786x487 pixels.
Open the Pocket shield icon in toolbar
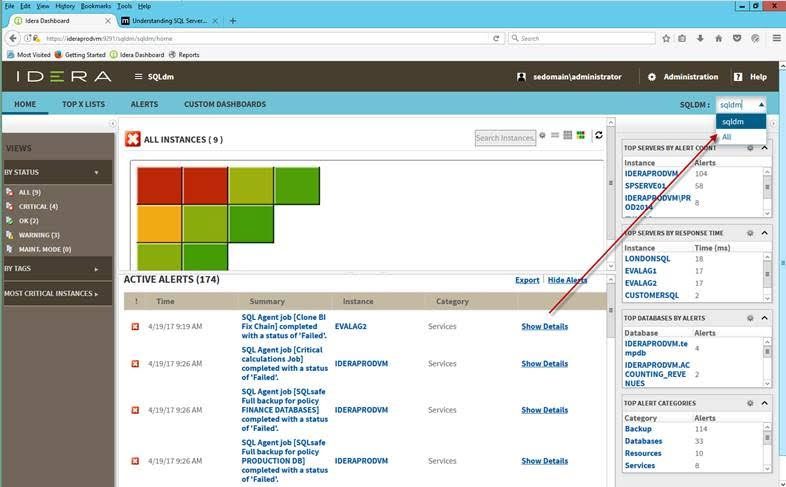pyautogui.click(x=737, y=38)
